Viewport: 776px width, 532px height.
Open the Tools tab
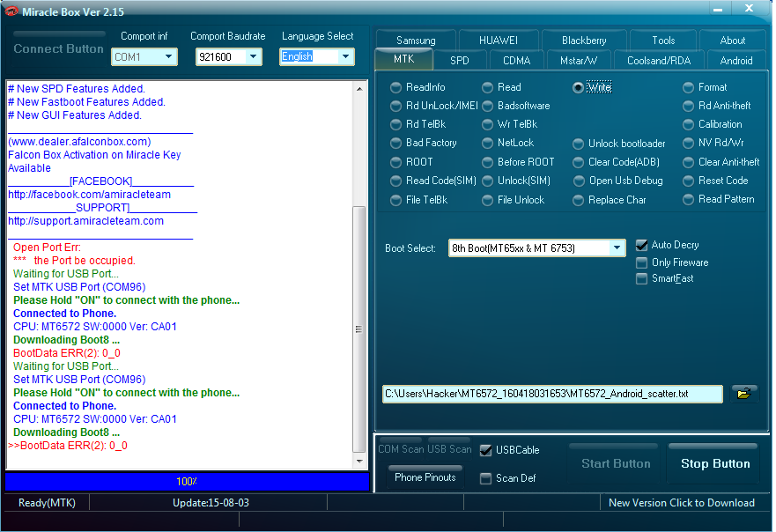click(x=663, y=41)
